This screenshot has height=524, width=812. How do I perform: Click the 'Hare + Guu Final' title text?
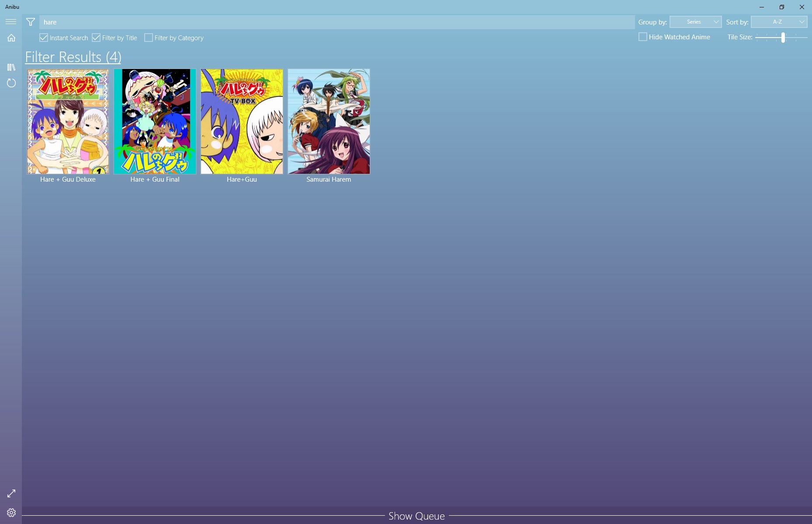155,179
